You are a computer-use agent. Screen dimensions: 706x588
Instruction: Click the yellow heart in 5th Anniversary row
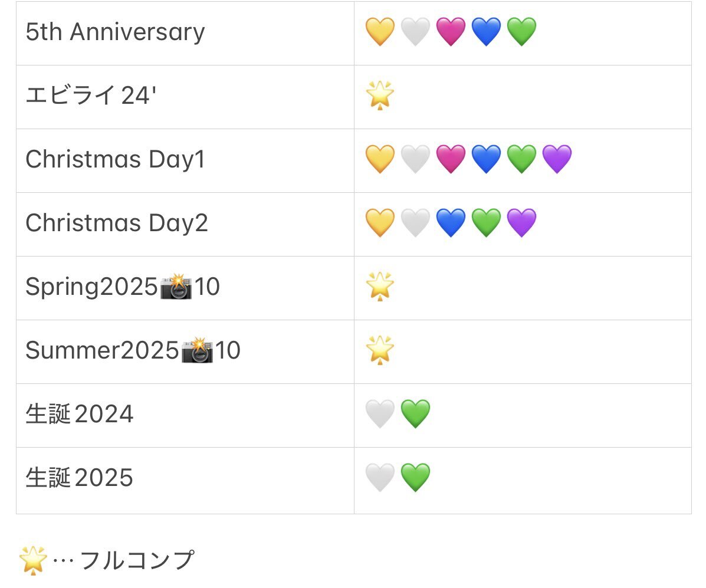click(380, 31)
